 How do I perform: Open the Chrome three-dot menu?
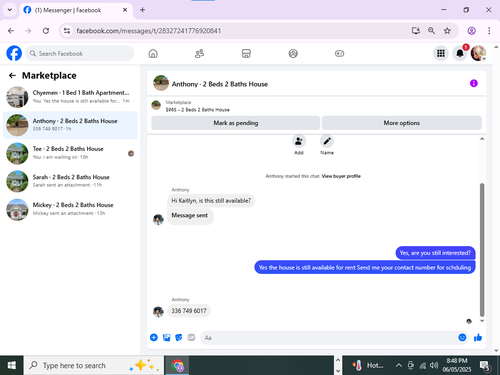coord(489,31)
